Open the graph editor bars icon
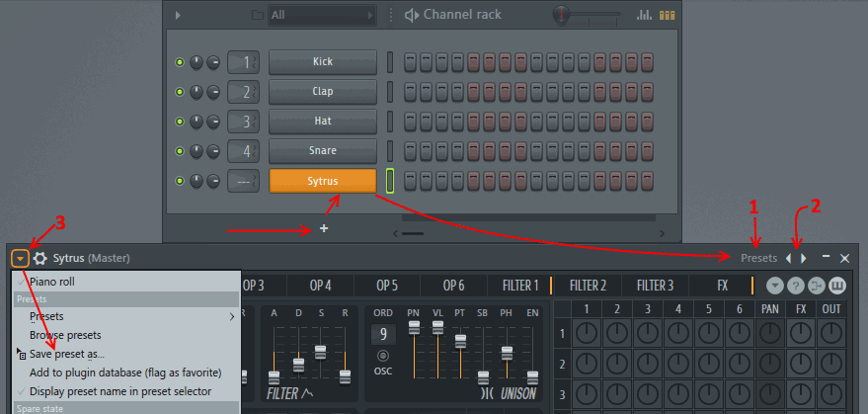This screenshot has height=414, width=868. (645, 15)
